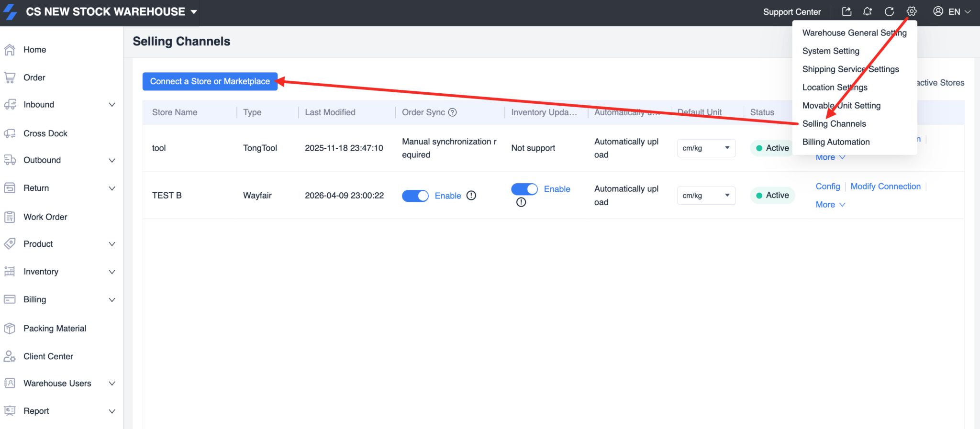
Task: Click the user account icon
Action: pyautogui.click(x=938, y=11)
